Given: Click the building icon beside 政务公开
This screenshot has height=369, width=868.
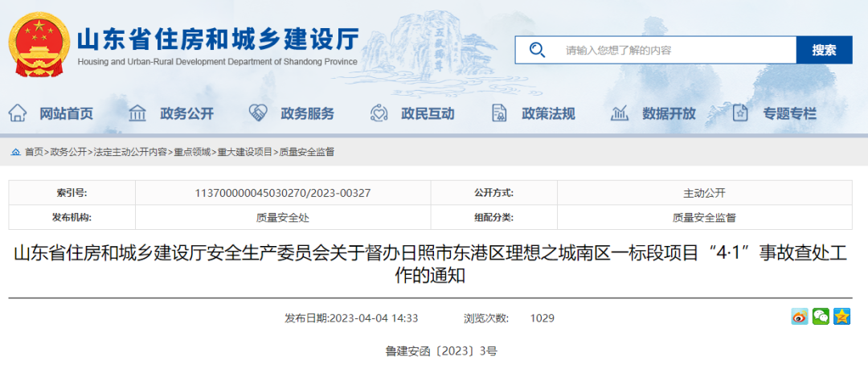Looking at the screenshot, I should [x=137, y=113].
